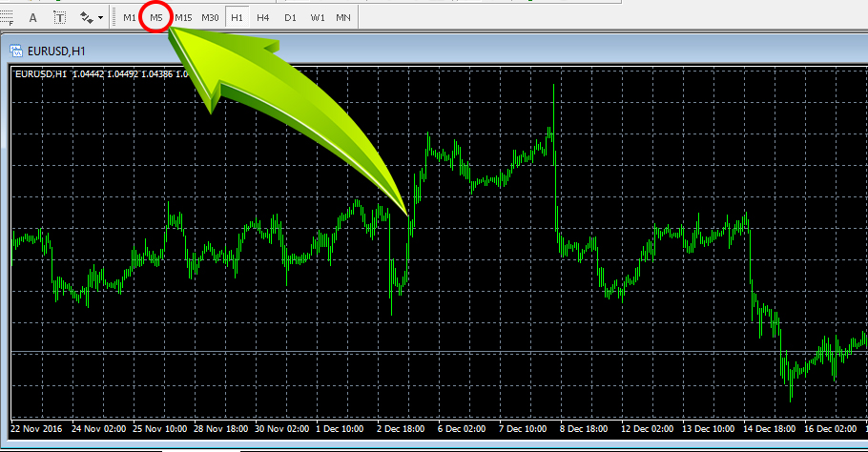Screen dimensions: 868x452
Task: Click the '2 Dec 18:00' time axis label
Action: (401, 429)
